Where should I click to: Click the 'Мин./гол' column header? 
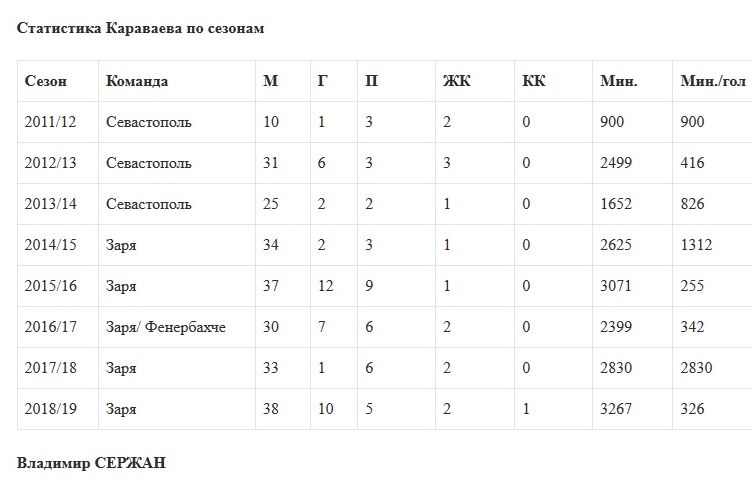(x=713, y=81)
